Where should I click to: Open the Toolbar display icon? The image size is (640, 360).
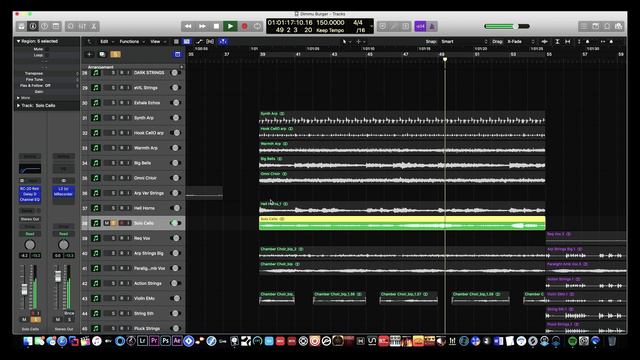tap(56, 27)
